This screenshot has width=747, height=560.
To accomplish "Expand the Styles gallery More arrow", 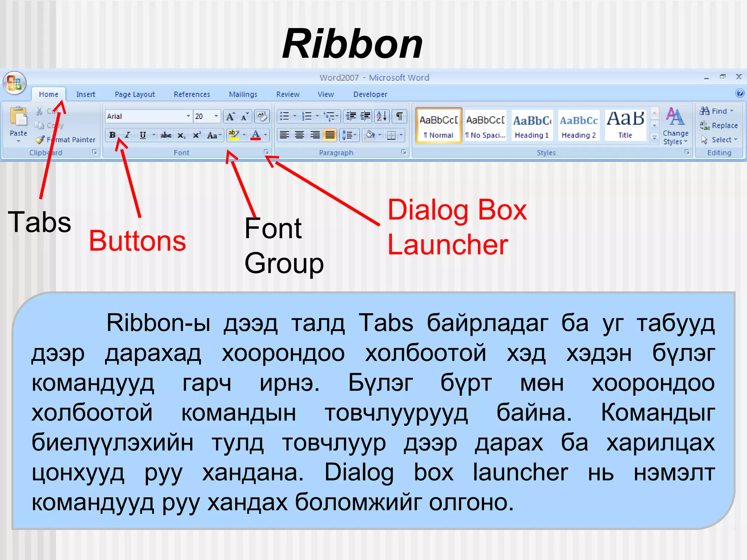I will (654, 139).
